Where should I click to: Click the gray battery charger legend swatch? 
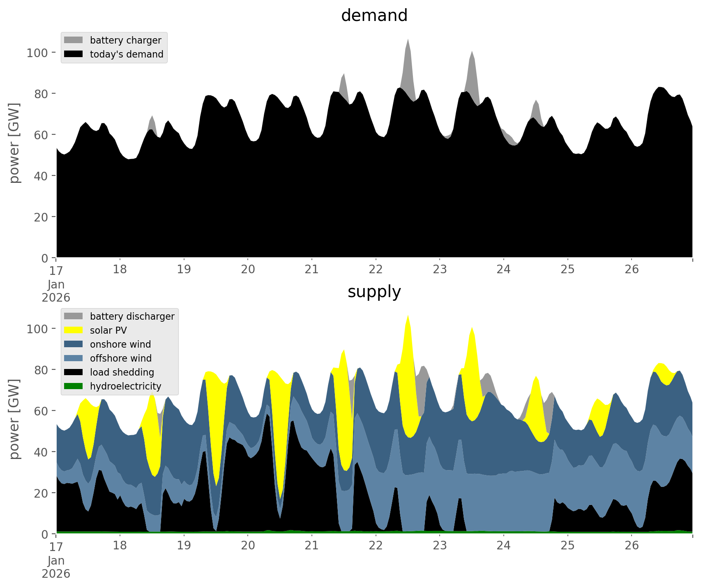coord(74,40)
